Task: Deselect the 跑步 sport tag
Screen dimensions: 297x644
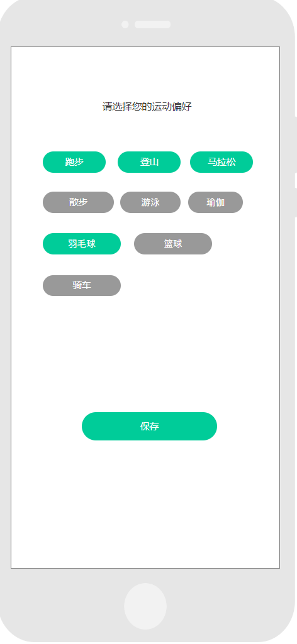Action: tap(74, 162)
